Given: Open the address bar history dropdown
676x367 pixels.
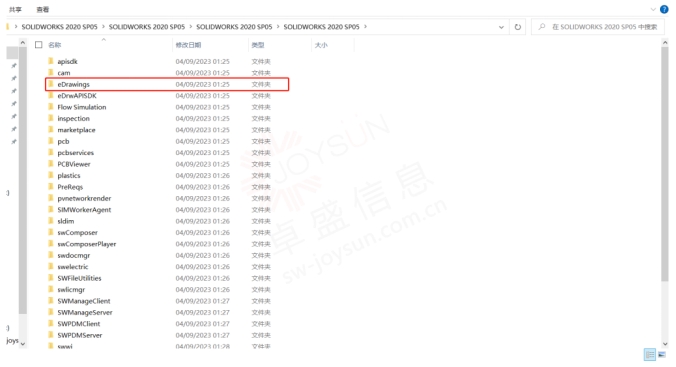Looking at the screenshot, I should (x=501, y=27).
